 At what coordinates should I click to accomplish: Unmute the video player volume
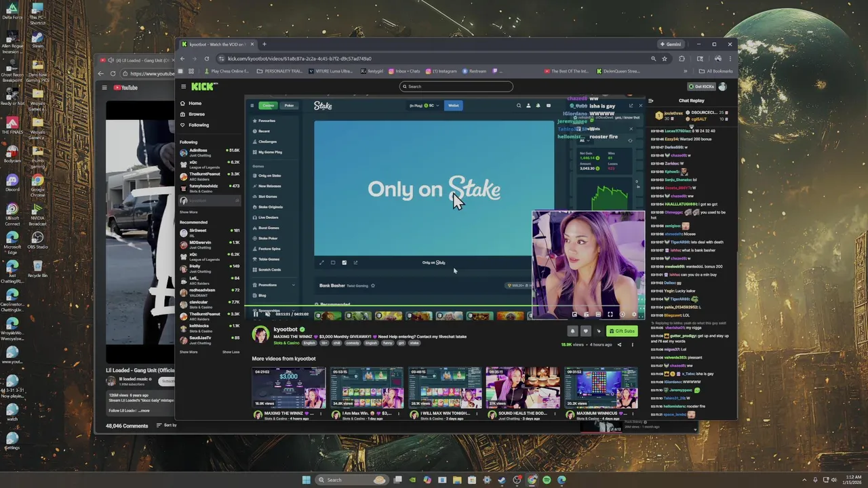[x=267, y=314]
